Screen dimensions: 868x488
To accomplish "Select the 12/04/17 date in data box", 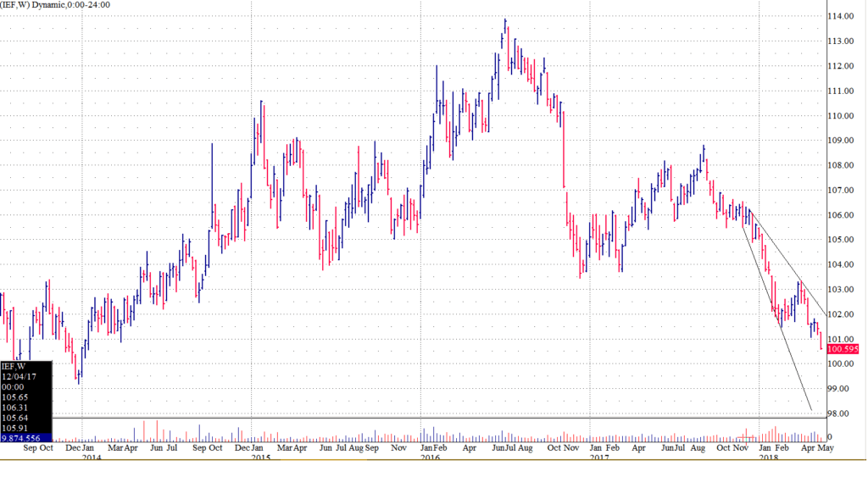I will [x=20, y=376].
